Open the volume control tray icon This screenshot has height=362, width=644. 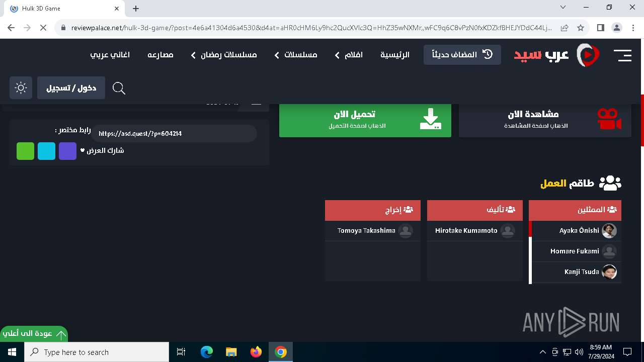(579, 352)
